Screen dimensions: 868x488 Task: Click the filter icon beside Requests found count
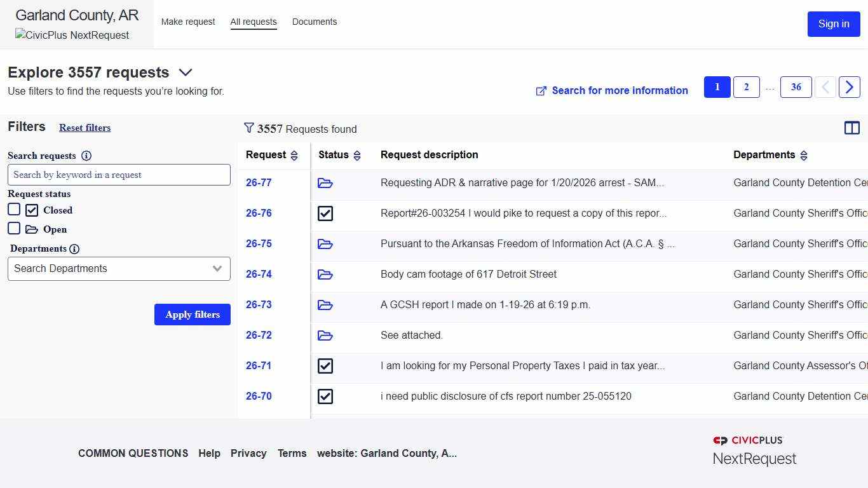[x=249, y=128]
